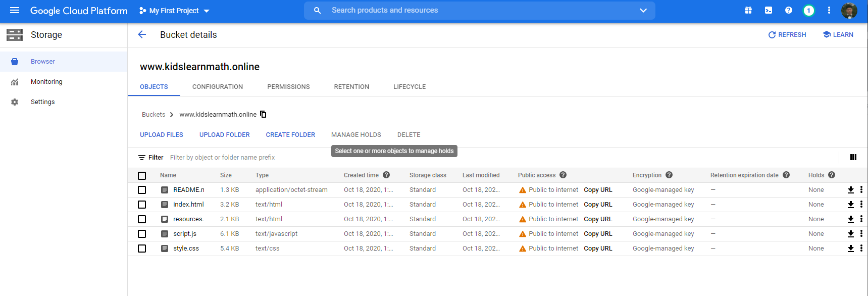868x296 pixels.
Task: Refresh the bucket details page
Action: coord(787,35)
